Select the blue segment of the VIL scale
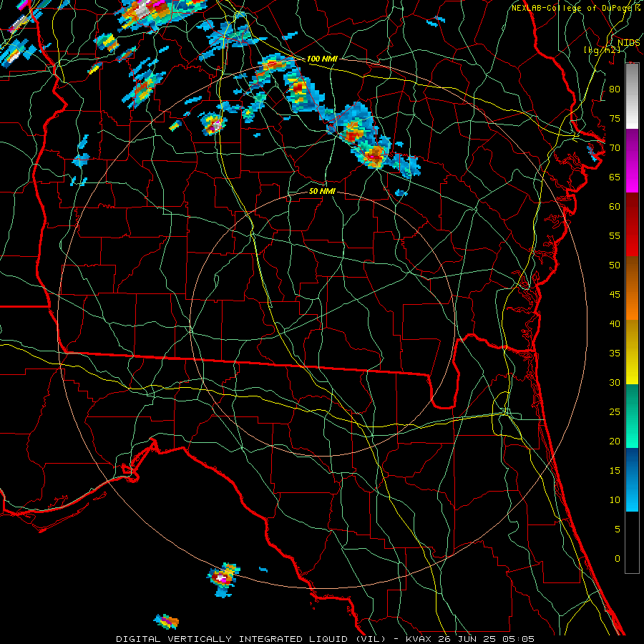The image size is (644, 644). click(632, 479)
